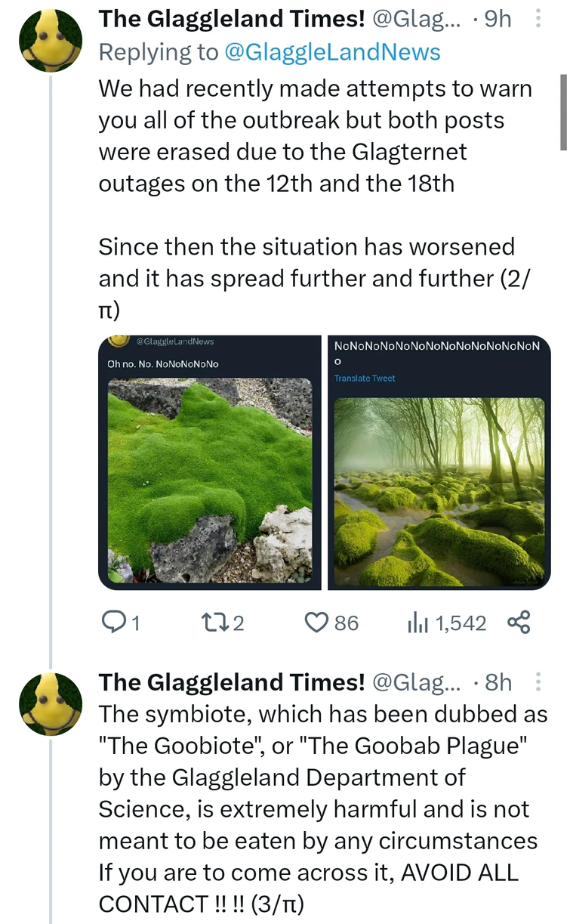Open more options menu on the 8h tweet
570x924 pixels.
coord(538,681)
